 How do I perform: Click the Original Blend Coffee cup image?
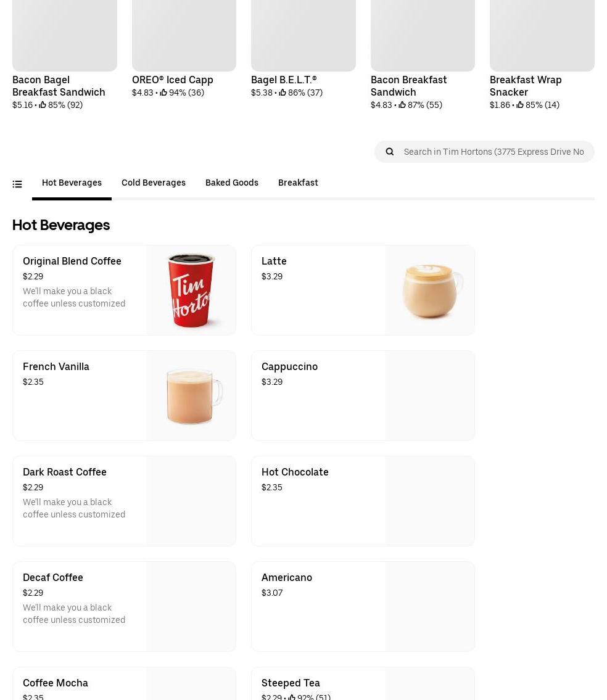pos(191,290)
